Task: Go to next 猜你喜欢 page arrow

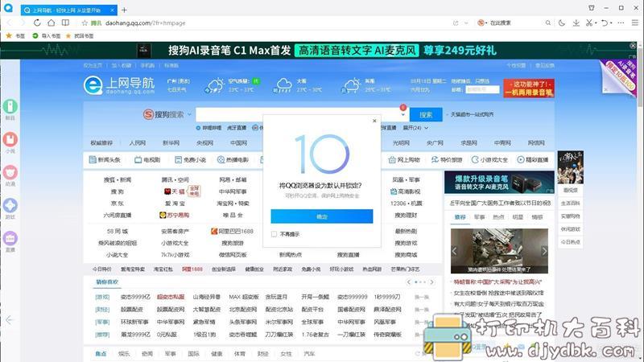Action: [431, 282]
